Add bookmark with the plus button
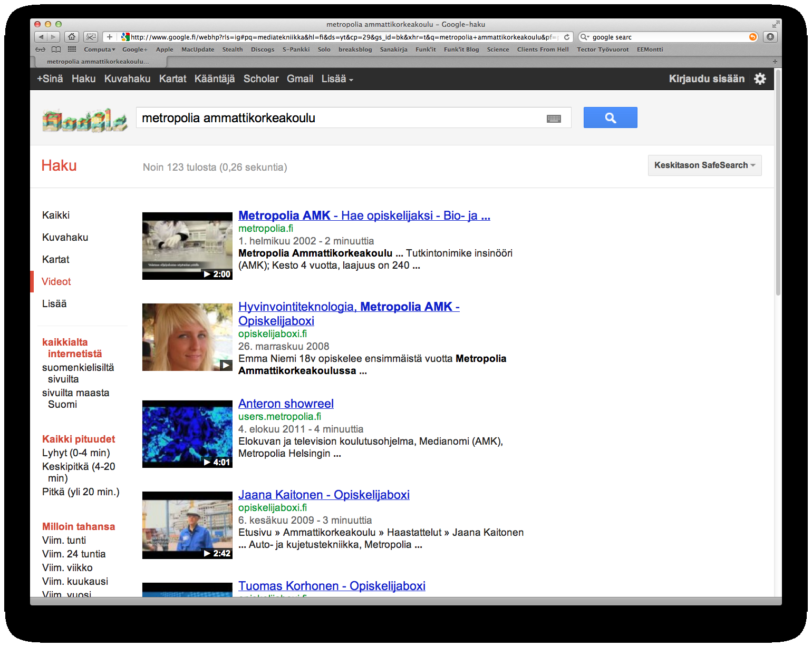812x647 pixels. coord(110,37)
